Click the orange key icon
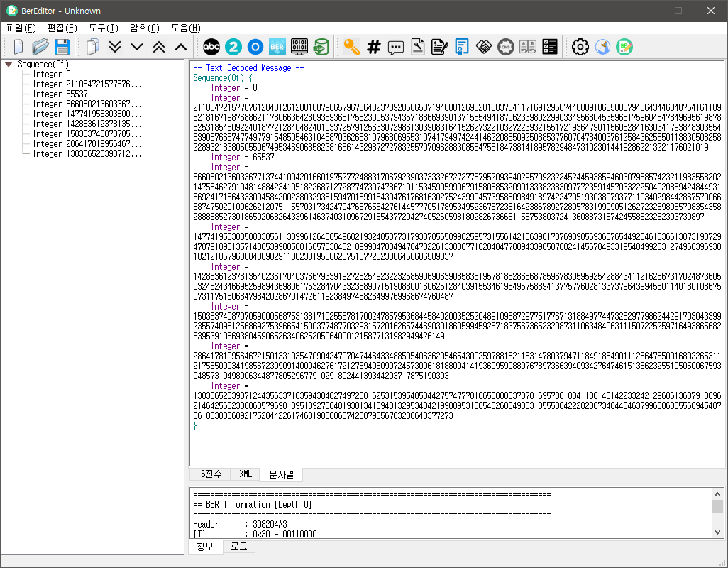728x568 pixels. pos(352,47)
